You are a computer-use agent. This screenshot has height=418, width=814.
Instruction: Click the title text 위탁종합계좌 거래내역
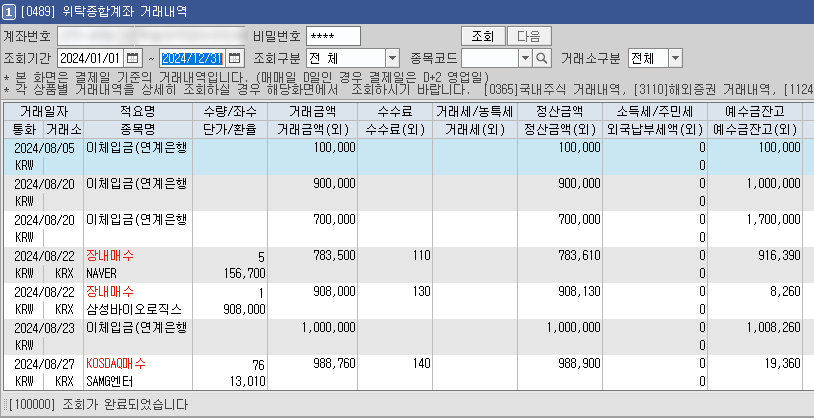point(125,10)
